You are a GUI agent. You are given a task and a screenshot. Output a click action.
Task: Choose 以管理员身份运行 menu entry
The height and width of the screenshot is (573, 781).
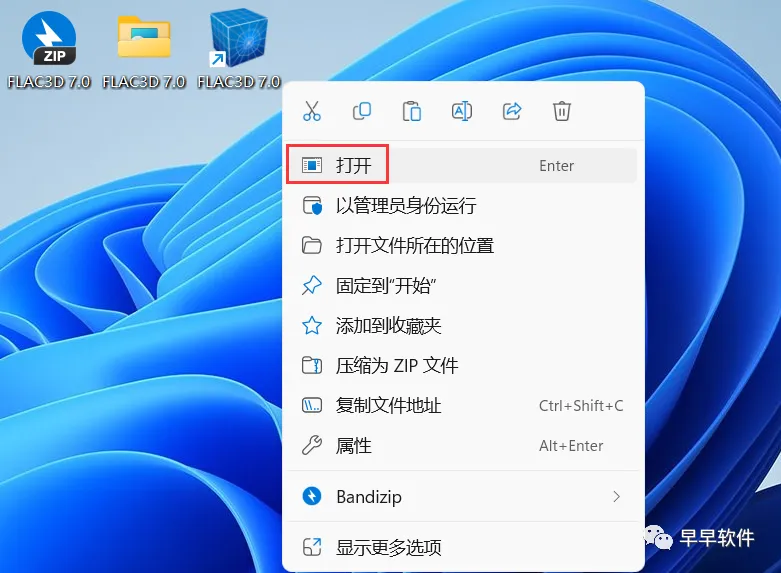point(463,205)
